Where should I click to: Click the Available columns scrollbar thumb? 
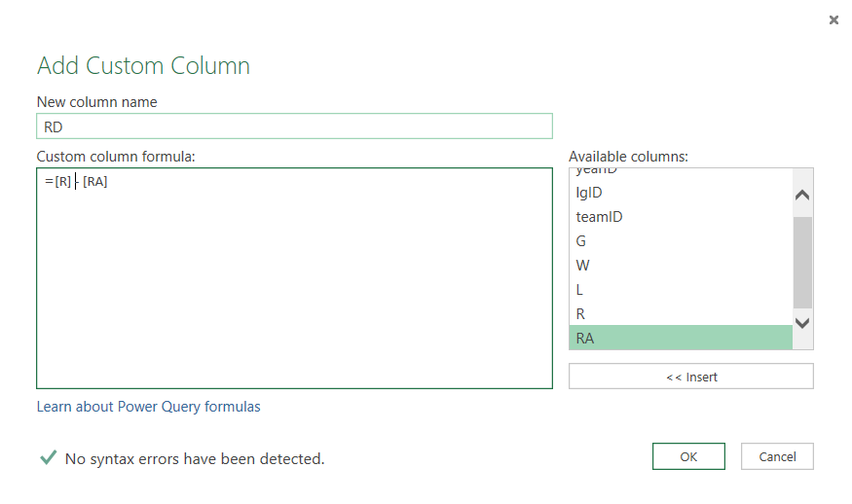802,261
